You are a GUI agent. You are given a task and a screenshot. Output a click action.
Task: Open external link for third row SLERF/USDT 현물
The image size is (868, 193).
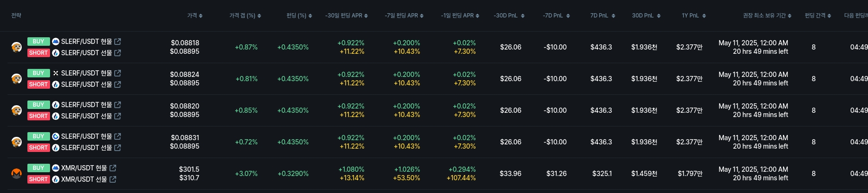tap(118, 105)
